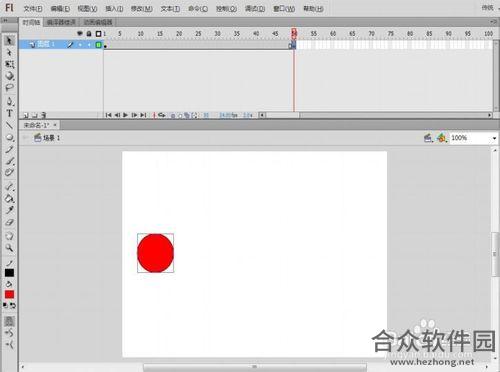The image size is (500, 372).
Task: Open the Insert menu
Action: 114,9
